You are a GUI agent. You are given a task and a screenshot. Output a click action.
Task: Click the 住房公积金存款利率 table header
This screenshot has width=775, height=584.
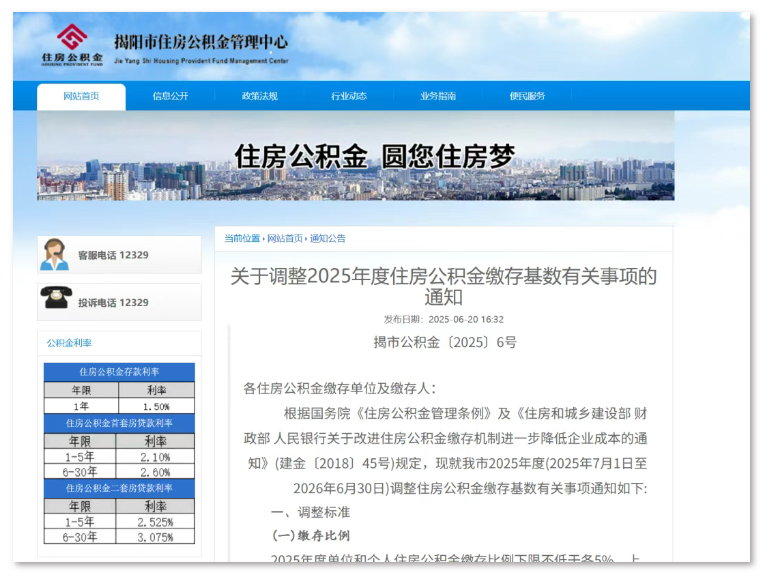(119, 372)
